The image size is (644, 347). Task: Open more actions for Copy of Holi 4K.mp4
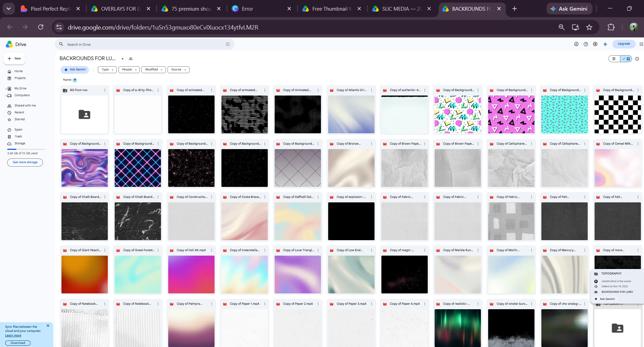point(211,250)
